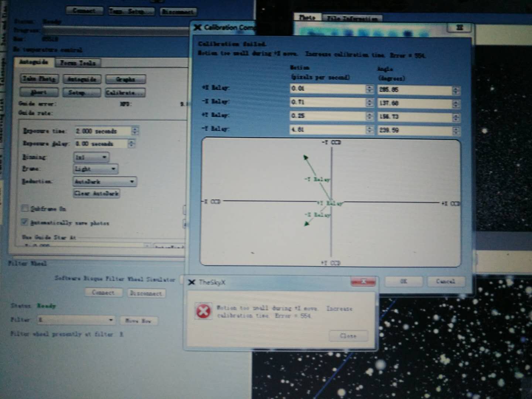Screen dimensions: 532x399
Task: Switch to the Photo tab in image window
Action: click(307, 17)
